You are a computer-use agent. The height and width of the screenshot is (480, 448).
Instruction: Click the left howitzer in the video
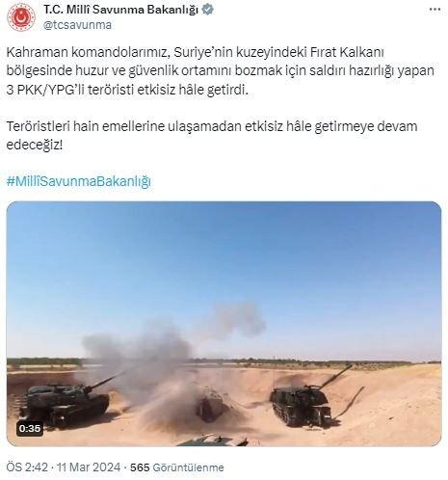coord(67,402)
